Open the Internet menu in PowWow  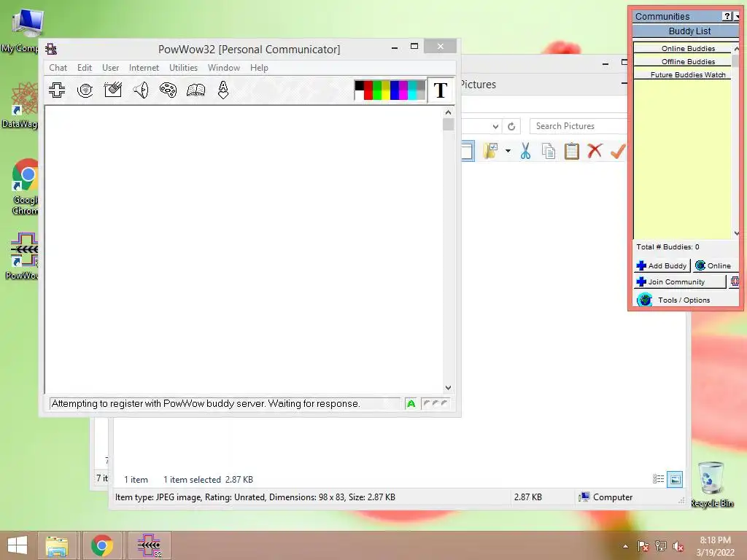[144, 68]
